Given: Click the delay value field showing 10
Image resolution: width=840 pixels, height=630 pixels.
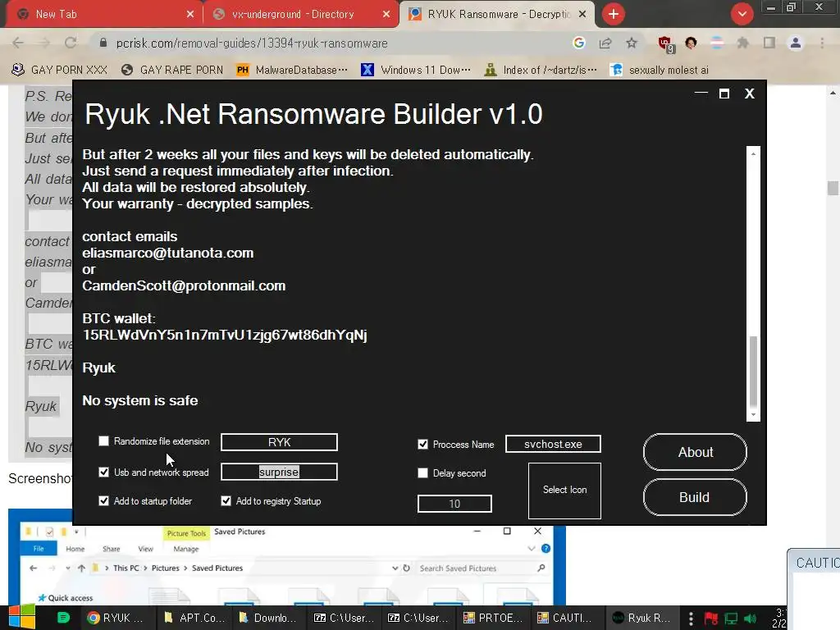Looking at the screenshot, I should [454, 504].
